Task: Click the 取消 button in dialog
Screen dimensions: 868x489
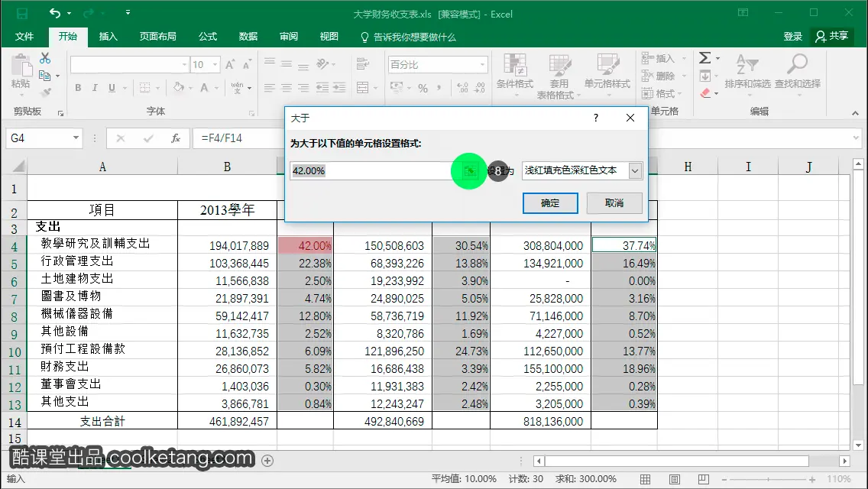Action: (x=614, y=203)
